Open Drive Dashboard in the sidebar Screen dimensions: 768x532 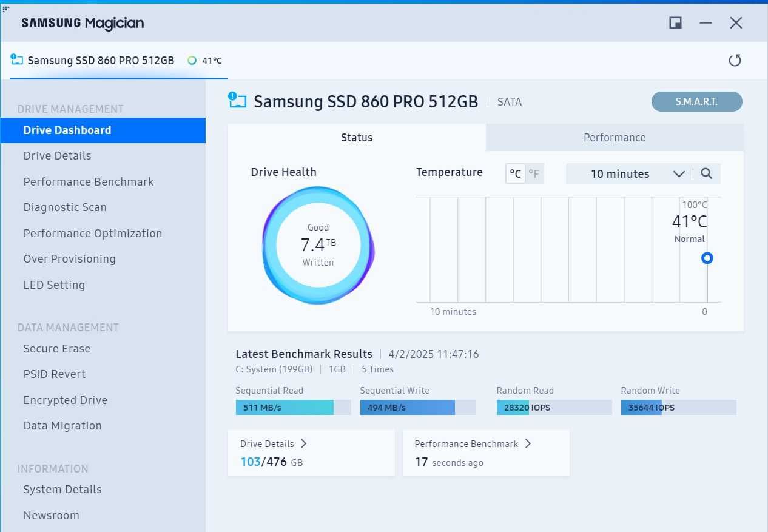click(x=103, y=130)
